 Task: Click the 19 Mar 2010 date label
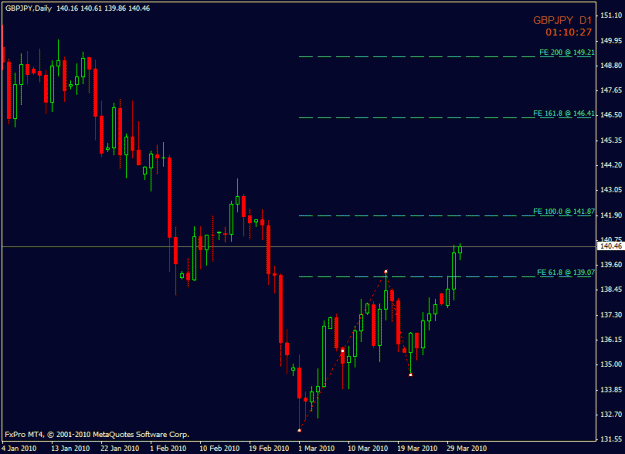417,448
